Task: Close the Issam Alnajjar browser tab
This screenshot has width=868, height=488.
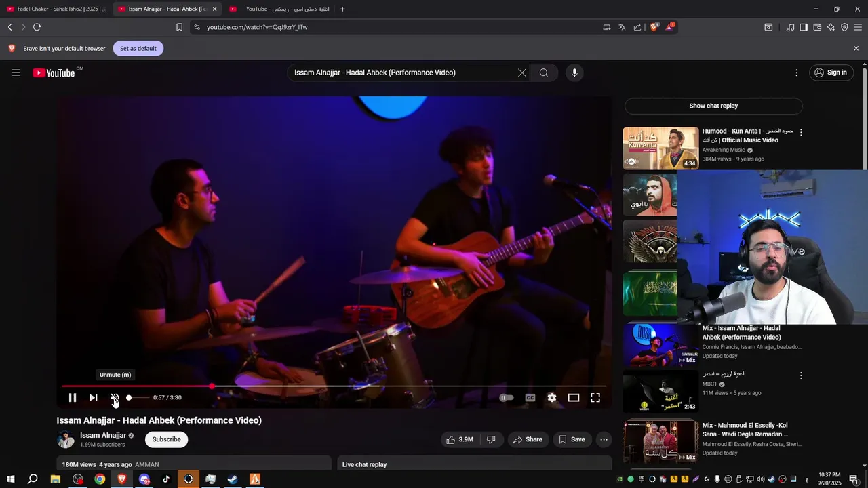Action: 214,9
